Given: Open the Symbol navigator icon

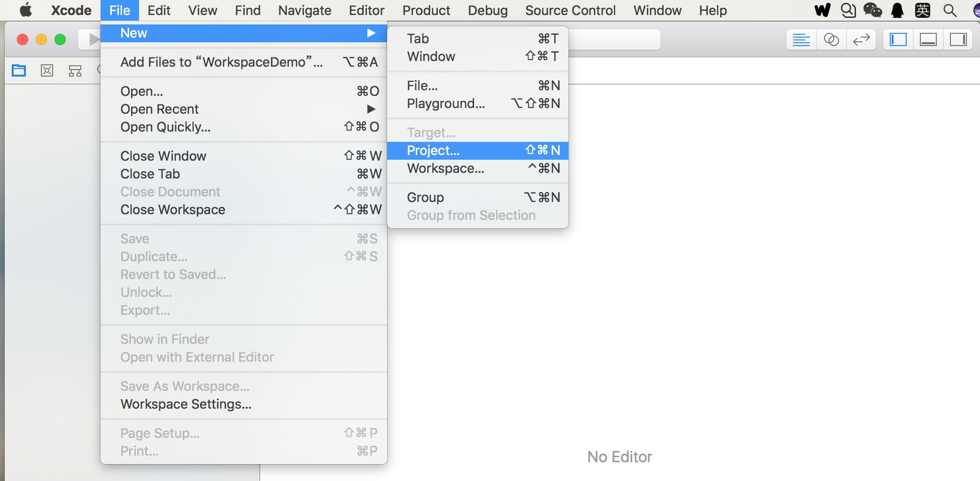Looking at the screenshot, I should tap(47, 71).
